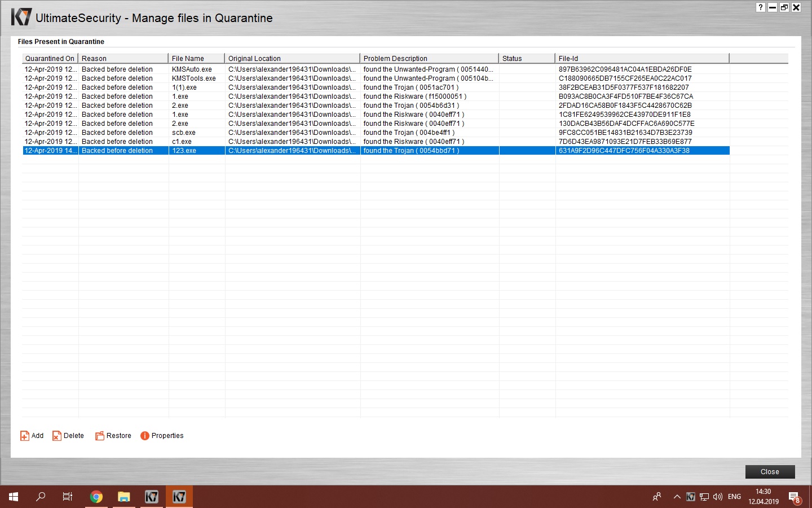This screenshot has width=812, height=508.
Task: Sort by the Status column header
Action: [x=527, y=58]
